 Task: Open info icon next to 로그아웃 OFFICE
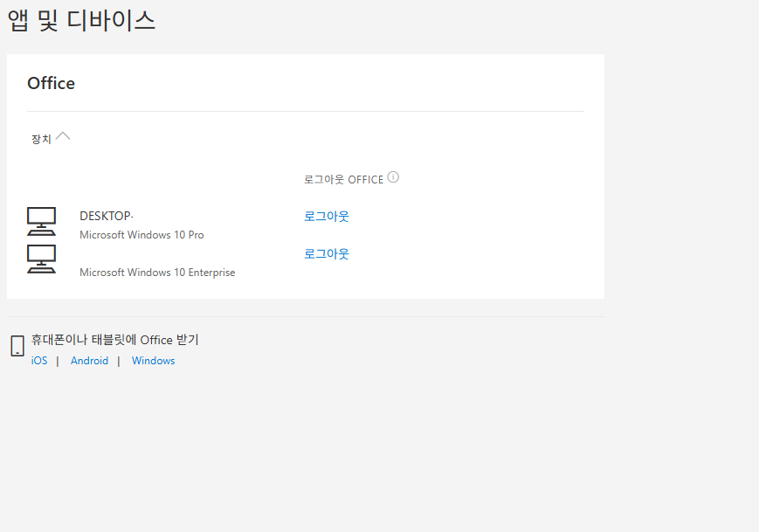point(393,177)
